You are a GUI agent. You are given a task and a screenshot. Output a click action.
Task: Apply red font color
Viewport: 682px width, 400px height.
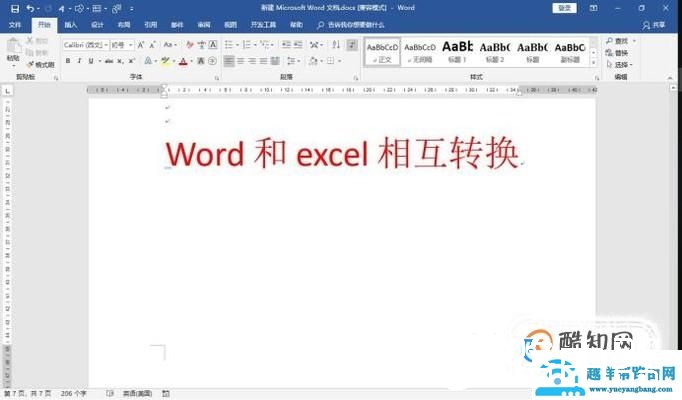coord(183,61)
